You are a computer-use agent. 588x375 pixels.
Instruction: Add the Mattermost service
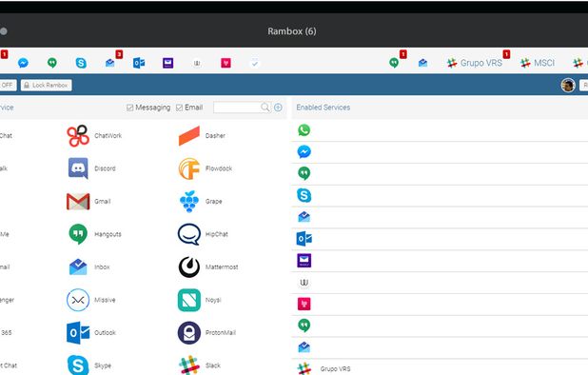208,267
